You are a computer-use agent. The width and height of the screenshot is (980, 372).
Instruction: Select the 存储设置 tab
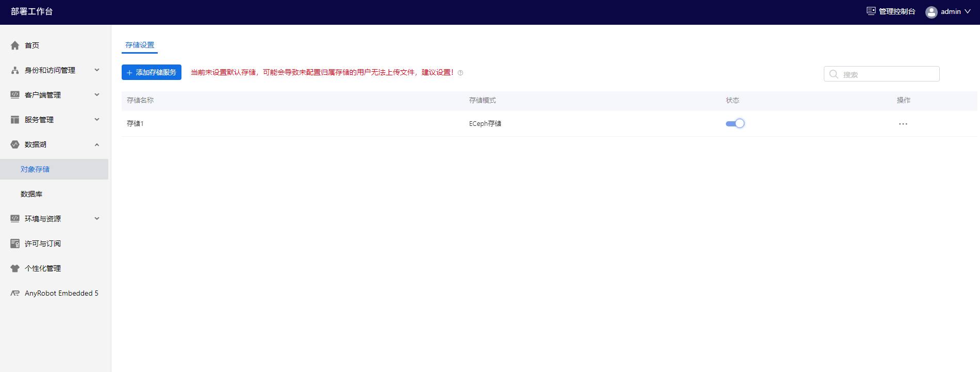140,45
